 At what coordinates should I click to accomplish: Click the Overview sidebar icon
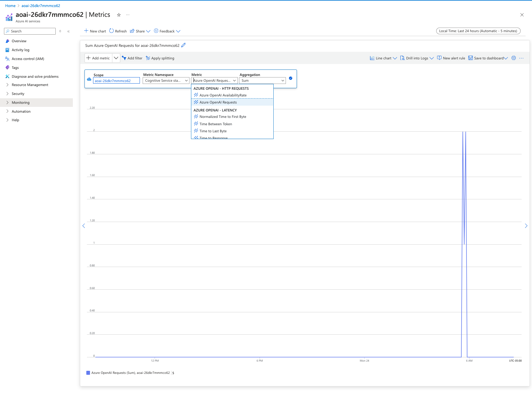pos(7,41)
